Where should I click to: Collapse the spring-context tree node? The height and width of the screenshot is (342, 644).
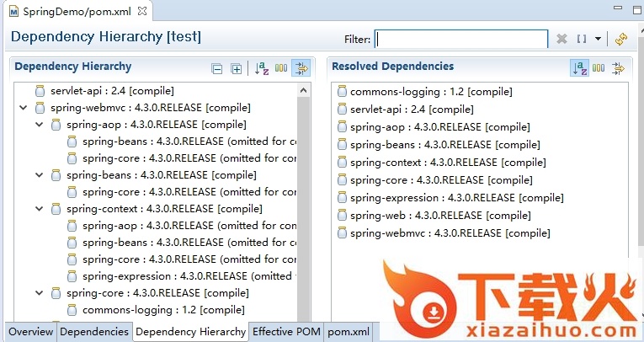pos(39,209)
